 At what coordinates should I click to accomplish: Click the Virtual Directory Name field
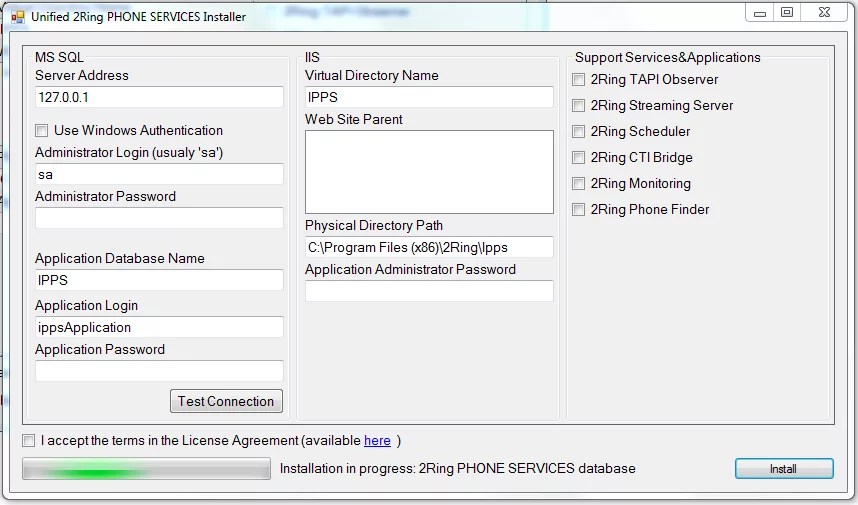429,97
